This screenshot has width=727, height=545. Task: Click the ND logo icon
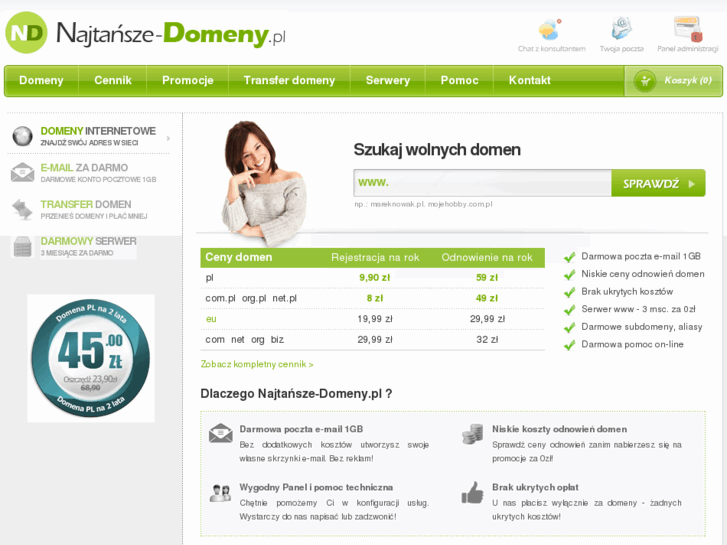tap(26, 32)
